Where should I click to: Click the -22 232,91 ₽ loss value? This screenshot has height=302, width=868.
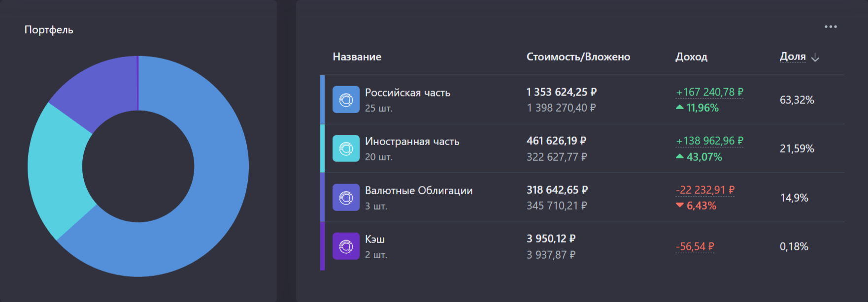pyautogui.click(x=705, y=190)
